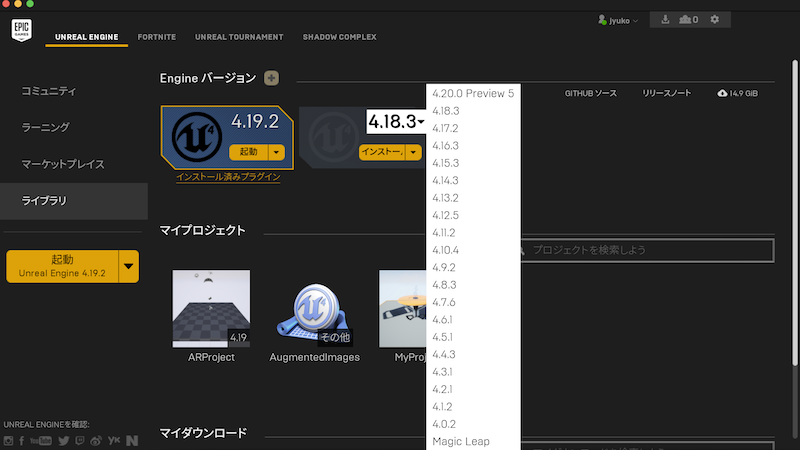Choose 4.1.2 from version list
The height and width of the screenshot is (450, 800).
pyautogui.click(x=473, y=406)
